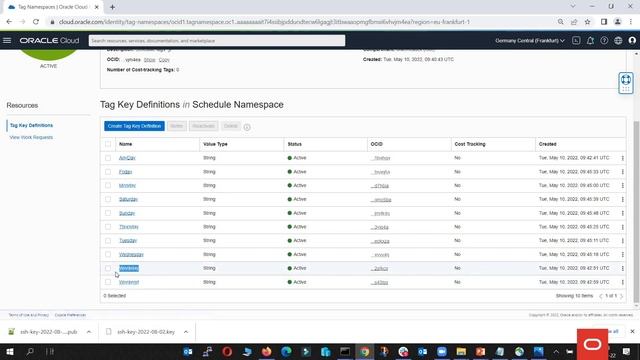Open Zoom from the taskbar

tap(442, 351)
